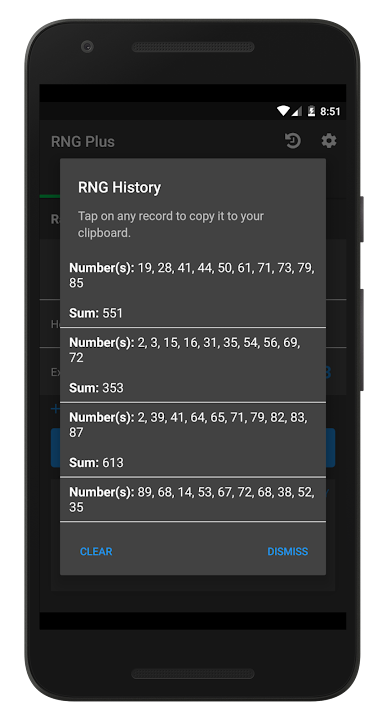Tap the battery charging icon
This screenshot has width=386, height=719.
311,111
